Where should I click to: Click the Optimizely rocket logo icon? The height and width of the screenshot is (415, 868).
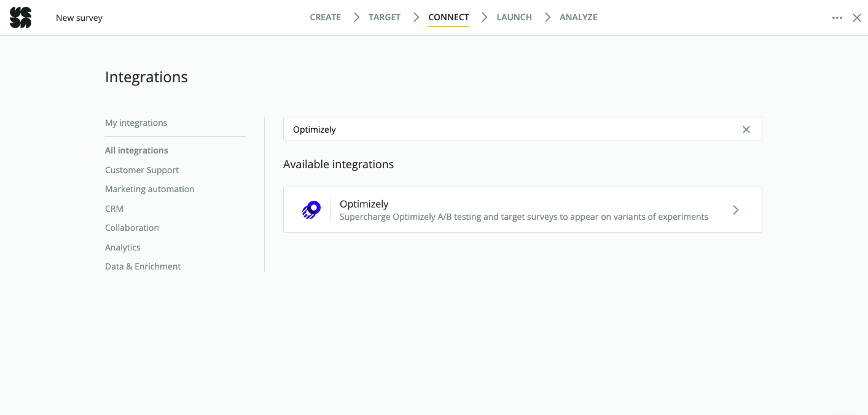pos(311,210)
